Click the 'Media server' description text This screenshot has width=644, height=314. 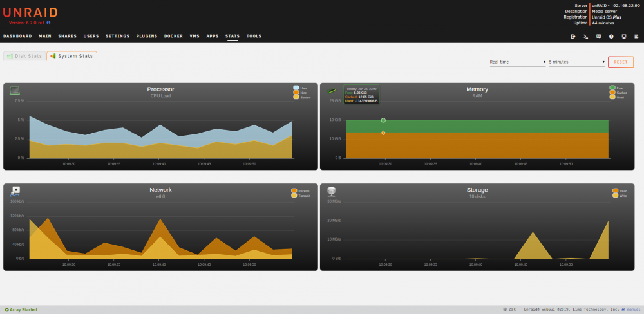tap(604, 12)
